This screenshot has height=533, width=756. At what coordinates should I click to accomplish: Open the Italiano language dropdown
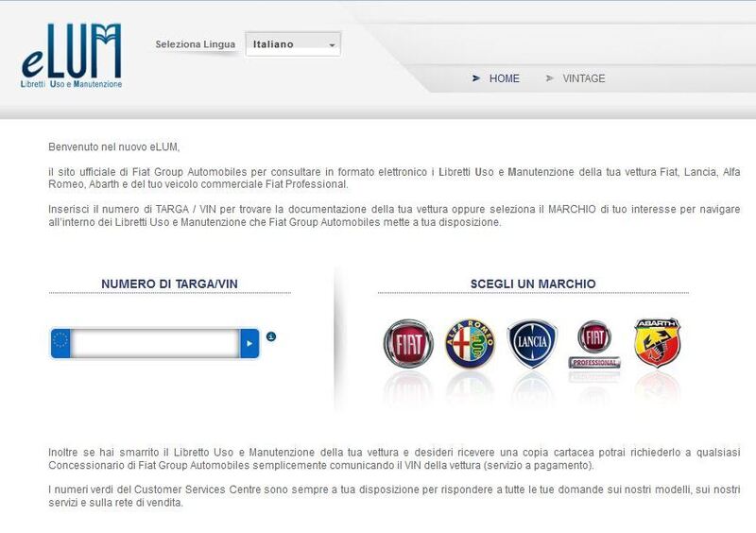(x=292, y=44)
